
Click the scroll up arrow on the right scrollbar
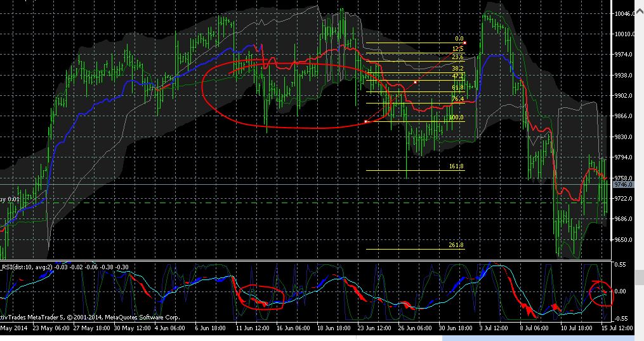click(x=640, y=11)
